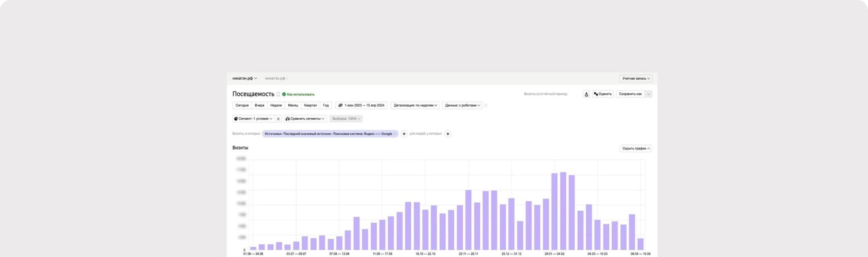The image size is (868, 257).
Task: Expand the Сегмент: 1 условие dropdown
Action: click(x=253, y=119)
